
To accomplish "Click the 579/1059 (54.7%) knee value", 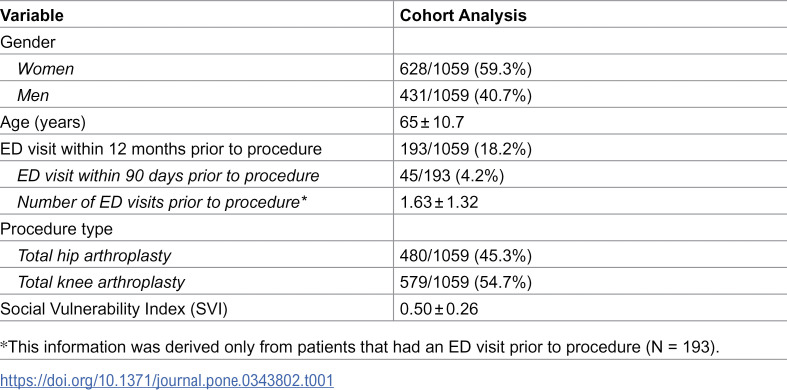I will click(x=465, y=283).
